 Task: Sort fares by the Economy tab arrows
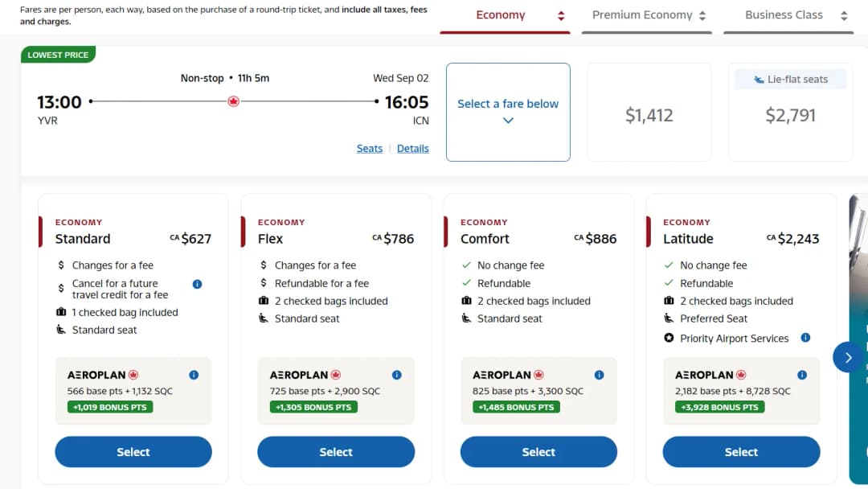[561, 15]
